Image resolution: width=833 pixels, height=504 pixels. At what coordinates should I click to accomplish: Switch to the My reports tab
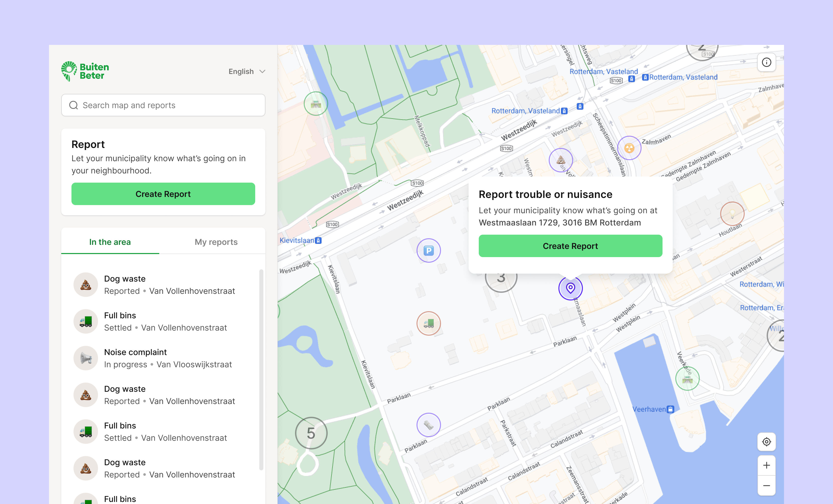pos(216,242)
